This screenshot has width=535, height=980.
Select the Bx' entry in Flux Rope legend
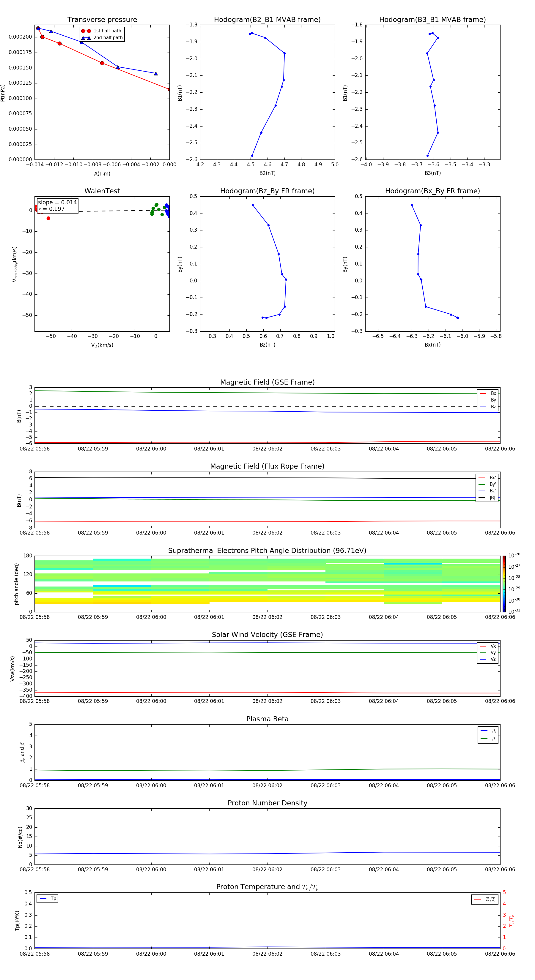[x=487, y=478]
